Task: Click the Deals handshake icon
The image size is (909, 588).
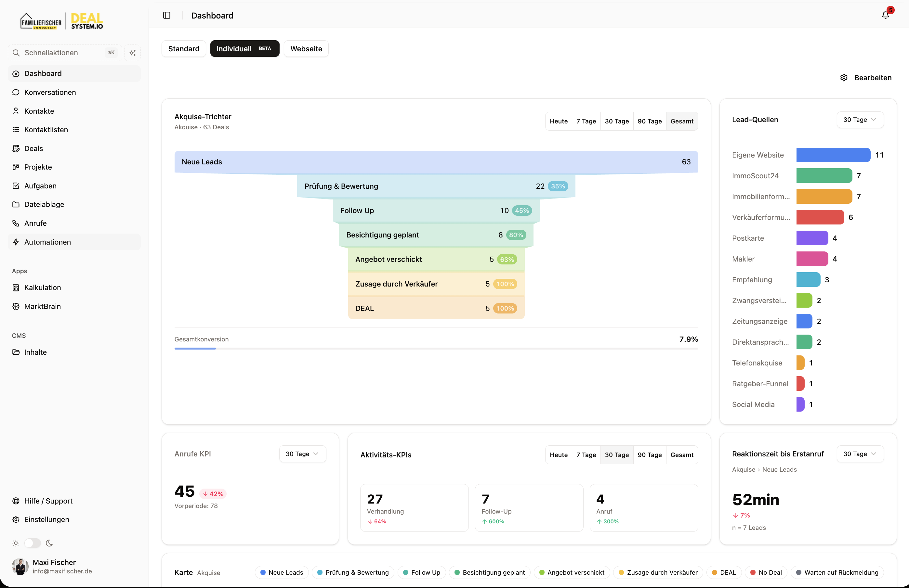Action: point(16,148)
